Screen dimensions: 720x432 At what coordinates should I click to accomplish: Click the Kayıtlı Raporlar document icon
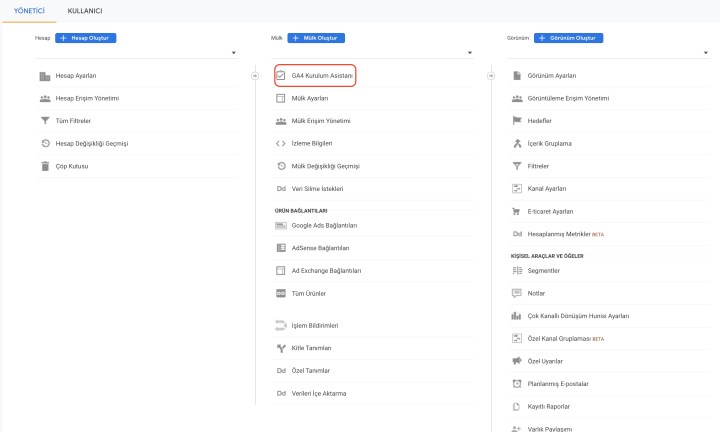point(516,406)
